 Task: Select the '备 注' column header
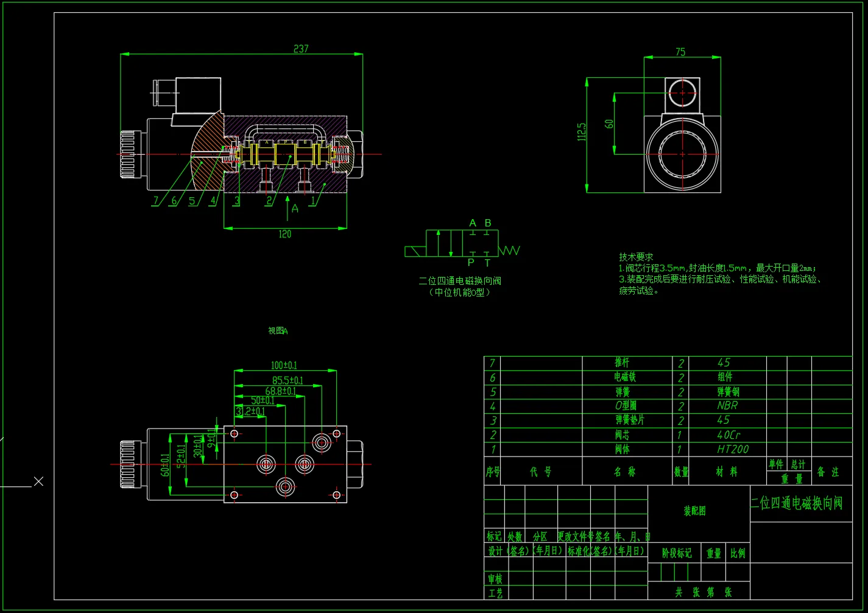(827, 472)
